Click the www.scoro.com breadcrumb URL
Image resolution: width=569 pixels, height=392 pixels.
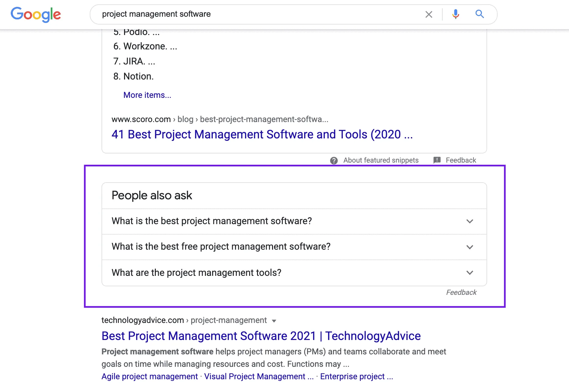pyautogui.click(x=220, y=119)
